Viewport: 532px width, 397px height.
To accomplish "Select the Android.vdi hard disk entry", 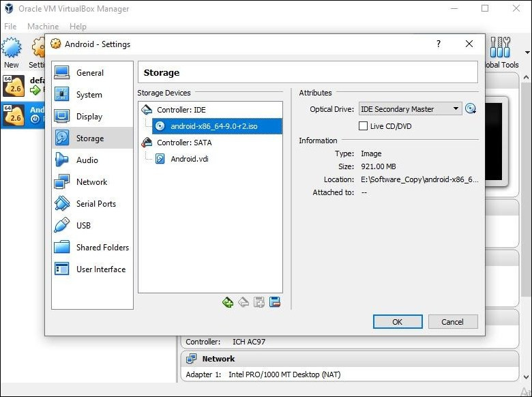I will coord(217,159).
